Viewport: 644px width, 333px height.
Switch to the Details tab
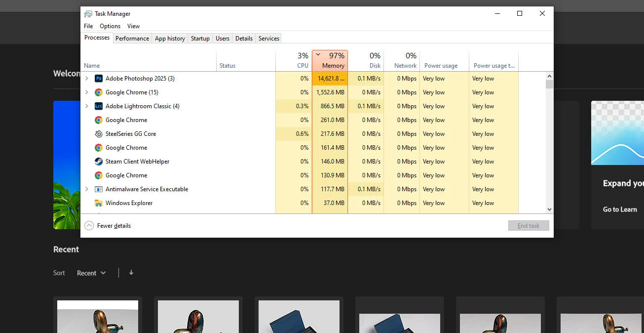pos(244,39)
